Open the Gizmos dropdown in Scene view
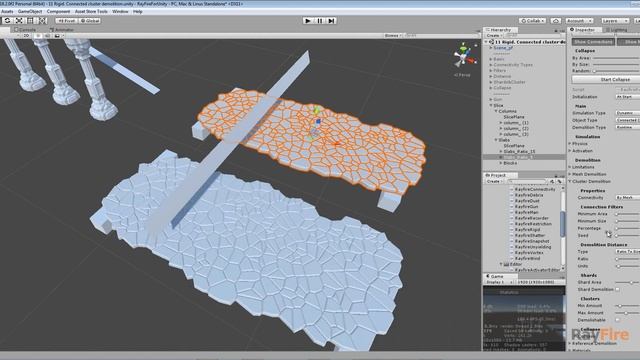The width and height of the screenshot is (640, 360). [x=393, y=36]
